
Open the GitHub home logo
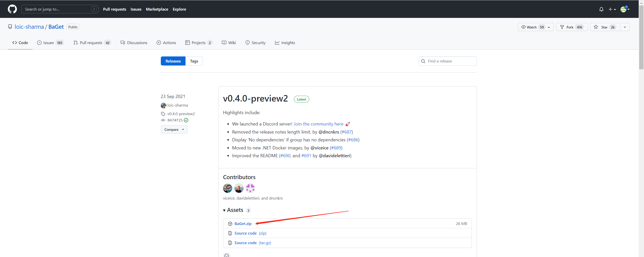12,9
